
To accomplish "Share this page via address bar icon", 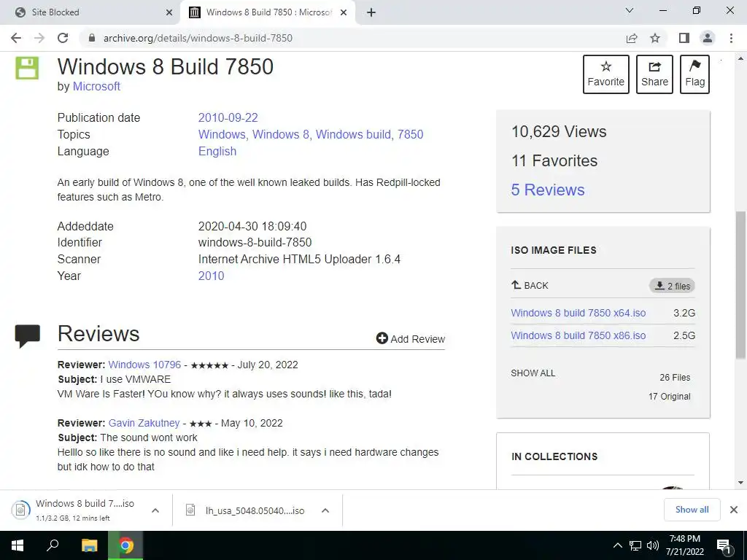I will 632,38.
